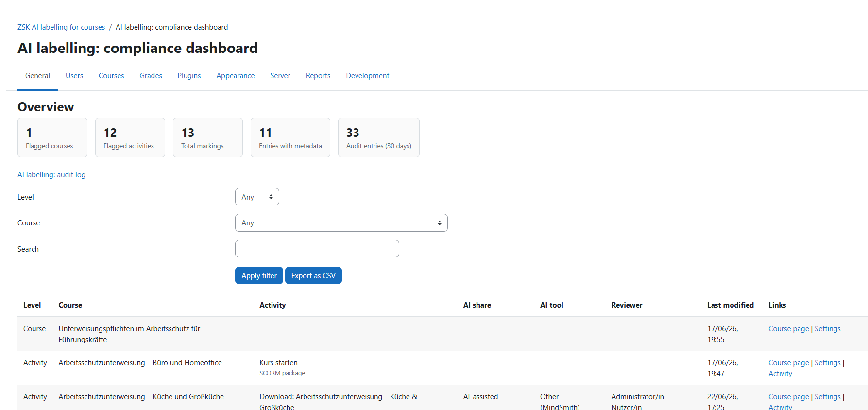Image resolution: width=868 pixels, height=410 pixels.
Task: Select Arbeitsschutzunterweisung – Büro und Homeoffice text
Action: point(140,363)
